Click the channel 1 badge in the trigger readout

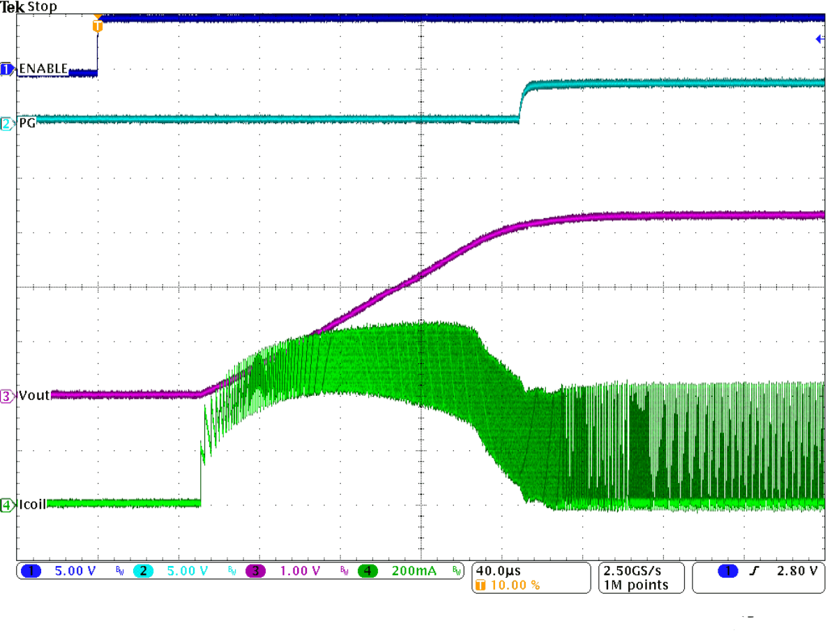728,570
